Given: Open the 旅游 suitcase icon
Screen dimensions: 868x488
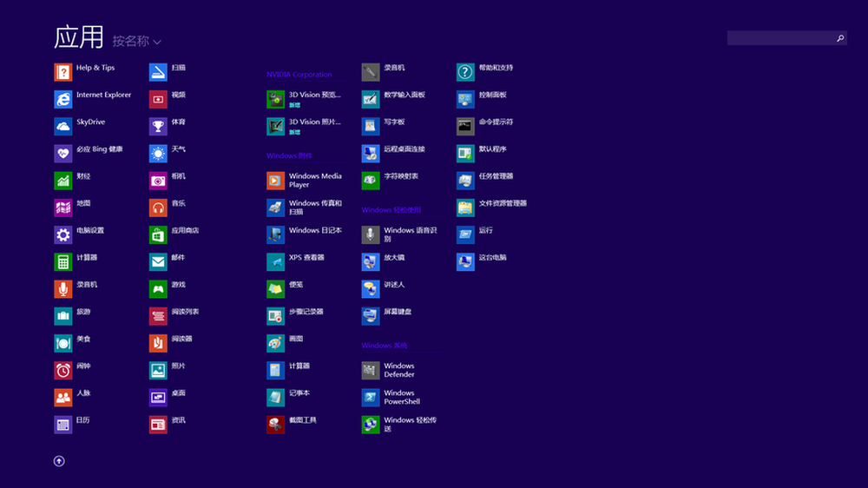Looking at the screenshot, I should point(63,316).
